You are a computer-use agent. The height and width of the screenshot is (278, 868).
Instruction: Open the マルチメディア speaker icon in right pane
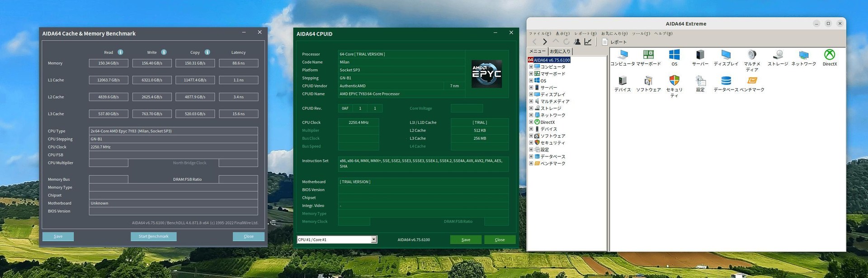pyautogui.click(x=752, y=55)
